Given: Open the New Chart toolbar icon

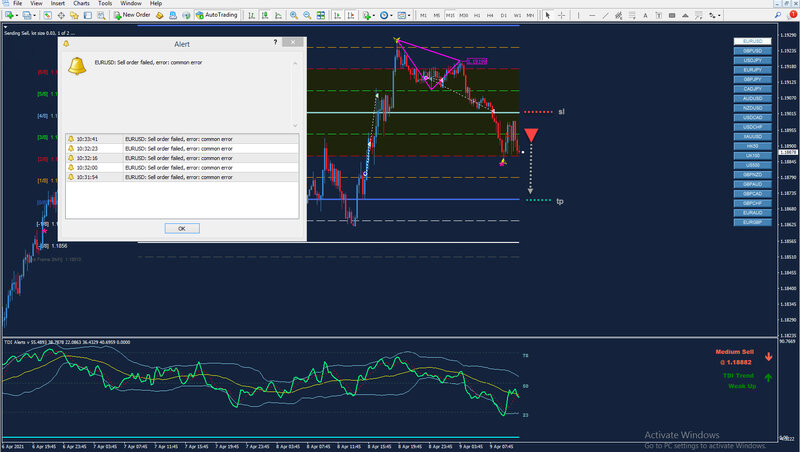Looking at the screenshot, I should (9, 15).
